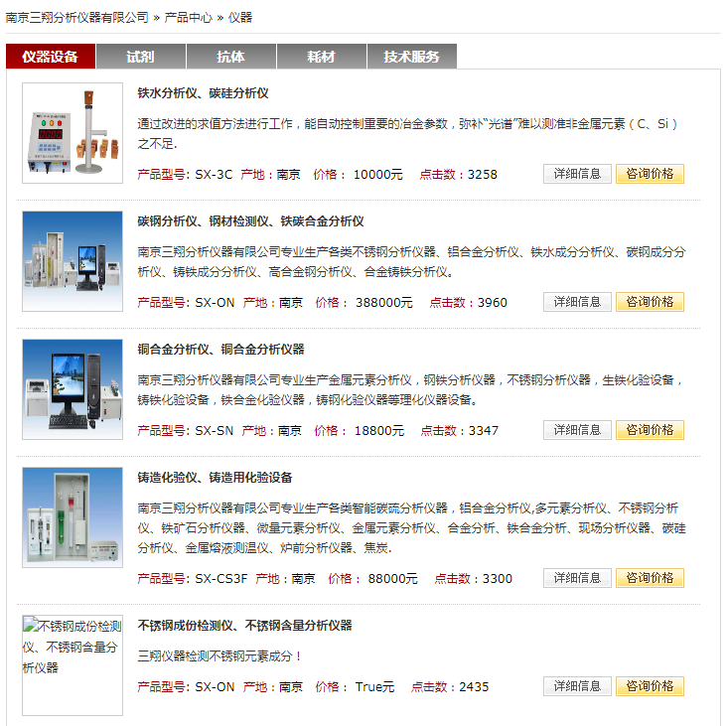Open the 铁水分析仪 product thumbnail image

coord(73,133)
